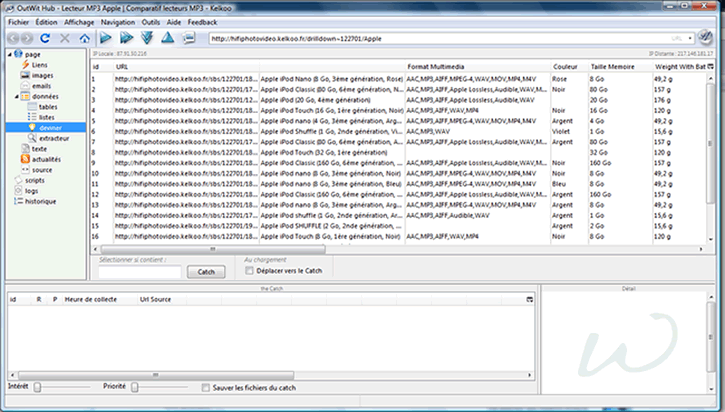Click the Catch panel horizontal scrollbar
This screenshot has height=412, width=725.
tap(155, 375)
